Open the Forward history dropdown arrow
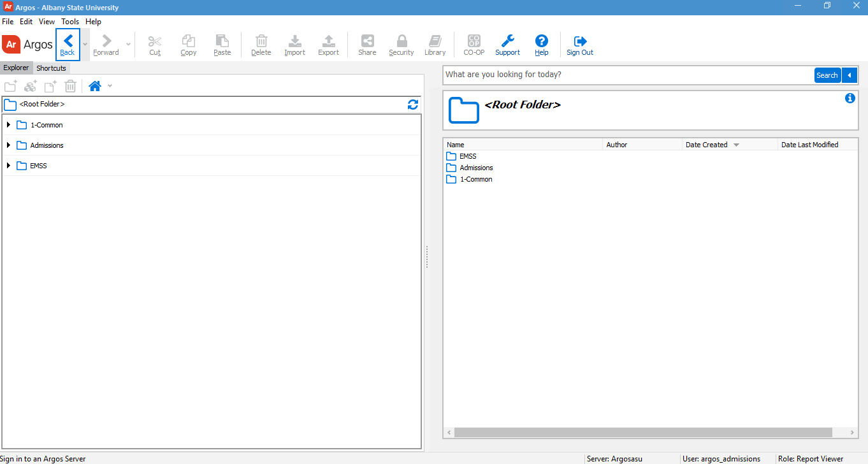The image size is (868, 464). (128, 45)
